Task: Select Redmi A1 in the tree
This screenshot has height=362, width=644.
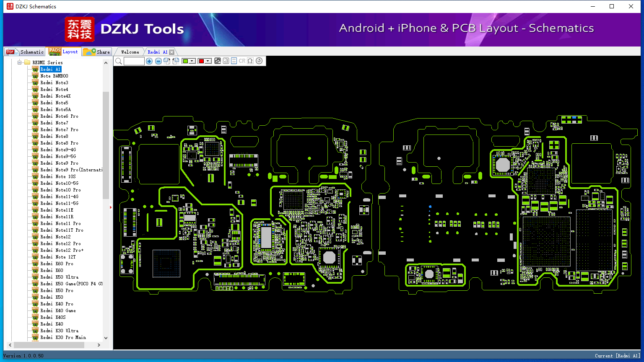Action: [x=51, y=69]
